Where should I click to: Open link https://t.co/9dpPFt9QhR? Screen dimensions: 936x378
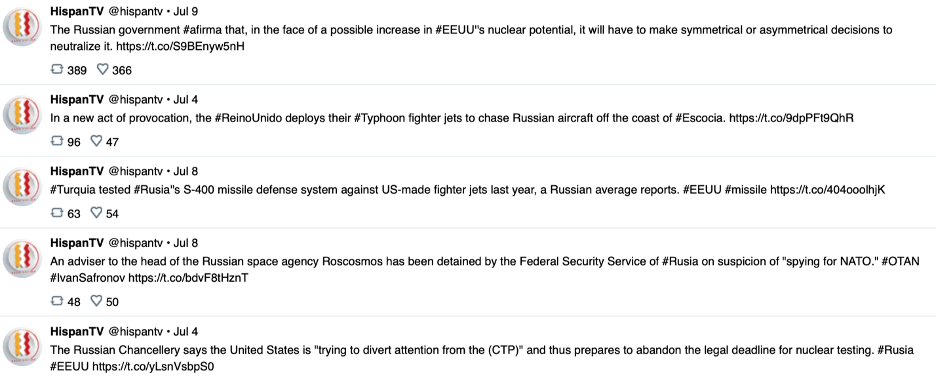tap(792, 118)
